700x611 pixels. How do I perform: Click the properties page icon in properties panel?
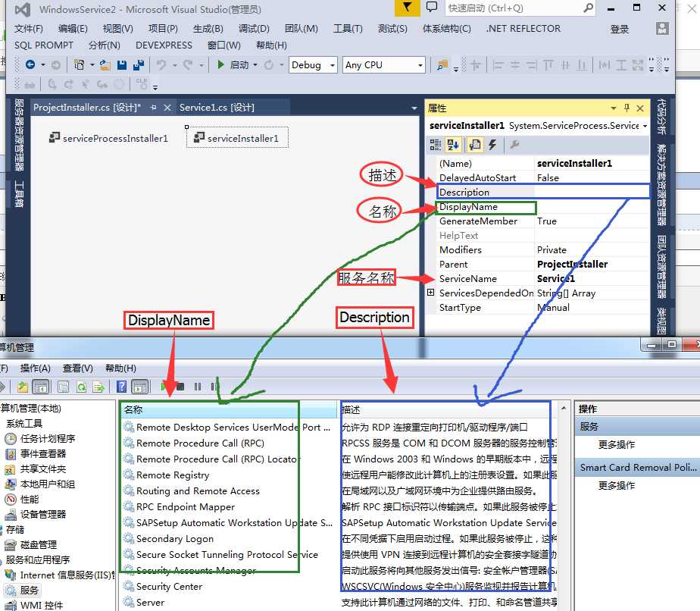[475, 144]
